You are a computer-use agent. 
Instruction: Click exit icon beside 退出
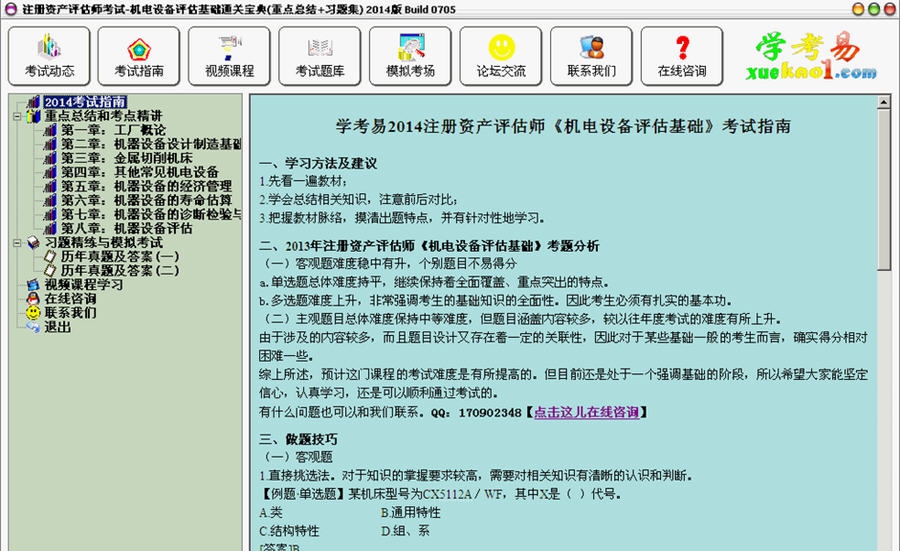34,327
